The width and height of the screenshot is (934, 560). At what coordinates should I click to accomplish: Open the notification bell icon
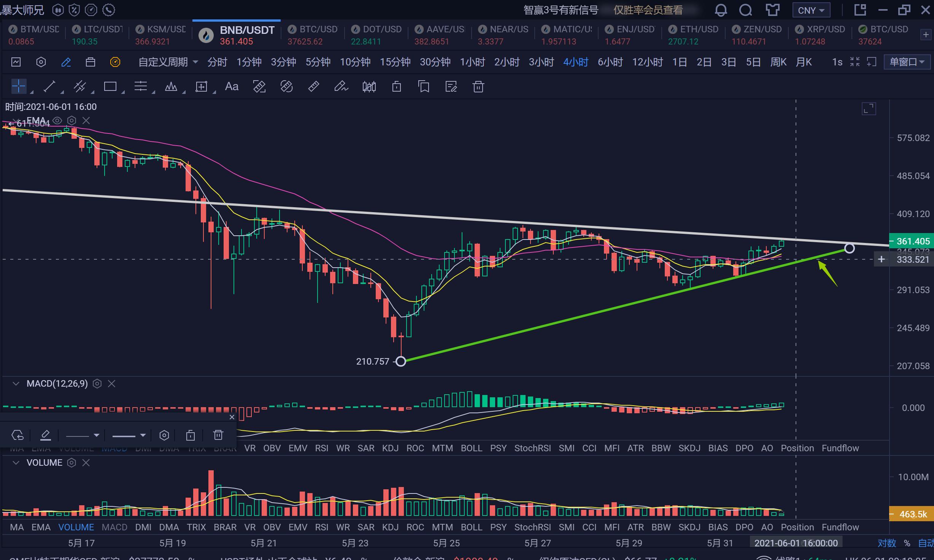click(x=721, y=10)
